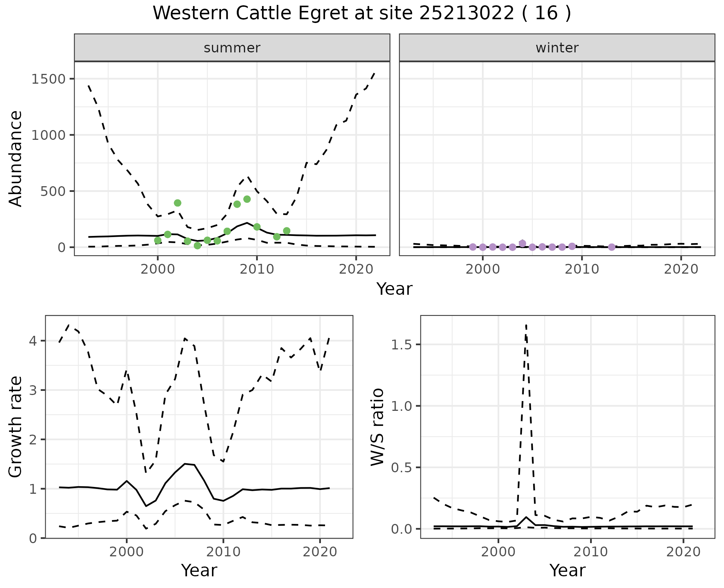Click the summer facet header

coord(232,48)
